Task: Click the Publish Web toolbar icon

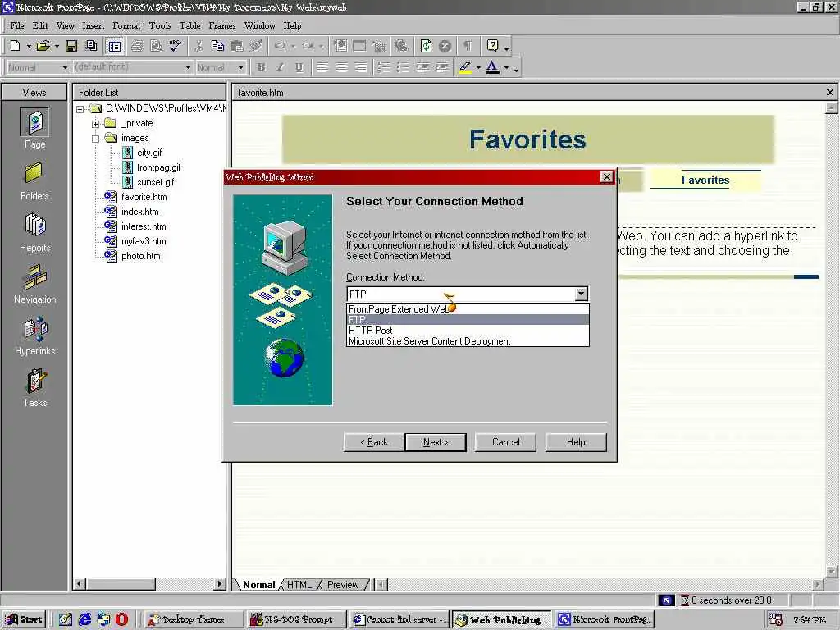Action: [x=92, y=46]
